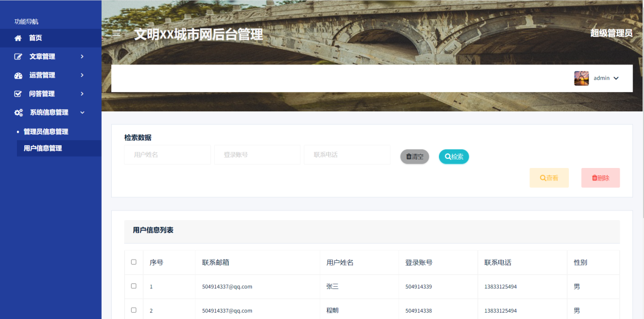Click the home icon beside 首页
This screenshot has height=319, width=644.
(x=18, y=38)
